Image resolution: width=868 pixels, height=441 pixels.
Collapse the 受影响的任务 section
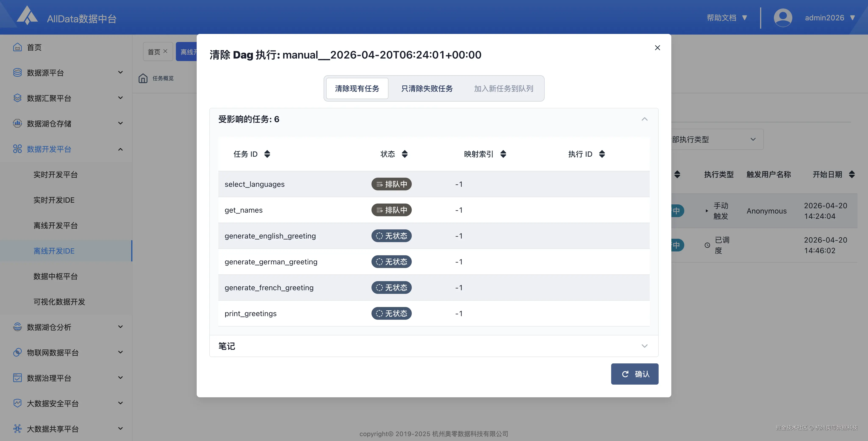point(644,119)
